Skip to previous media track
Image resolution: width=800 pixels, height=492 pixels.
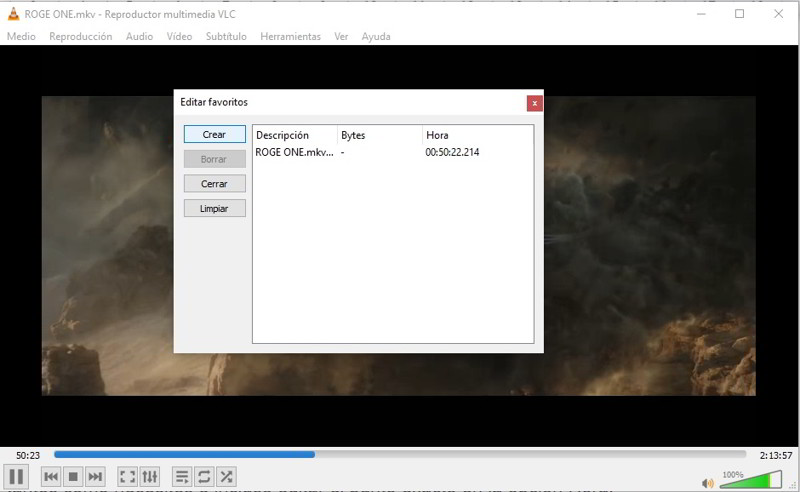51,477
